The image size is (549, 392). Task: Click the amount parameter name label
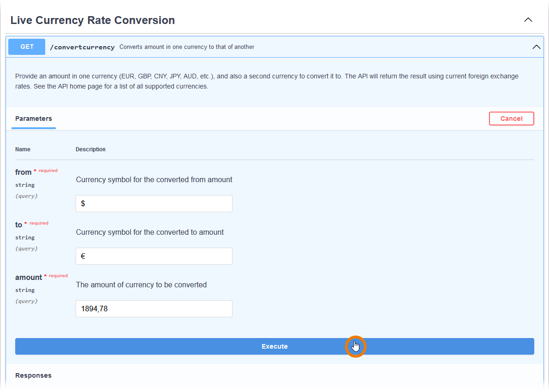click(x=29, y=277)
